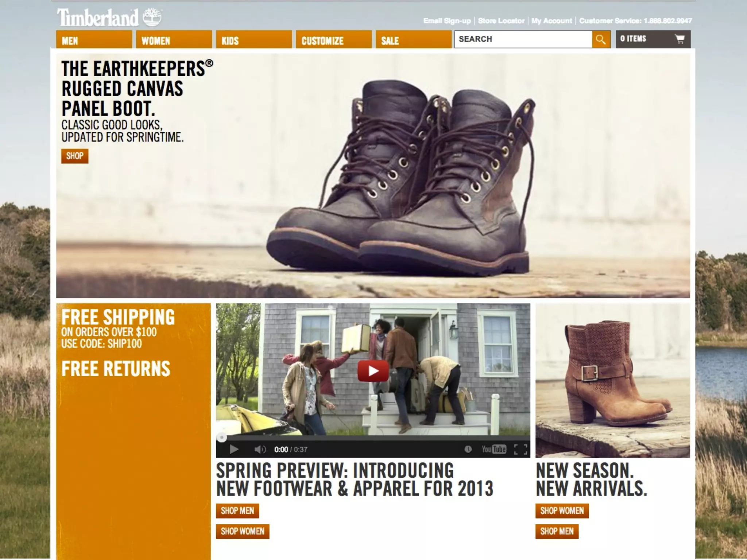Mute the video using the speaker icon
Viewport: 747px width, 560px height.
click(260, 449)
